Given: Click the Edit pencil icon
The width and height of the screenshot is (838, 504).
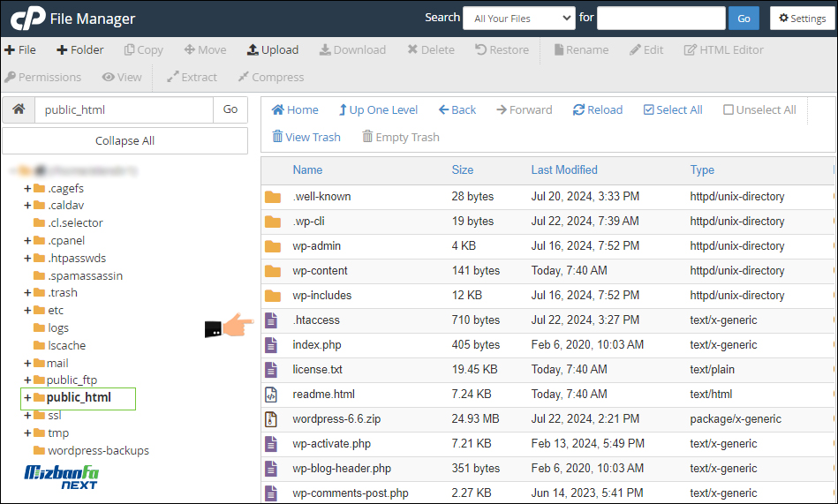Looking at the screenshot, I should 635,49.
